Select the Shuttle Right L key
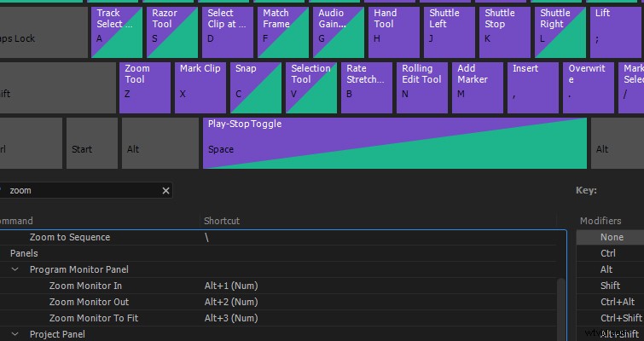644x341 pixels. point(560,32)
